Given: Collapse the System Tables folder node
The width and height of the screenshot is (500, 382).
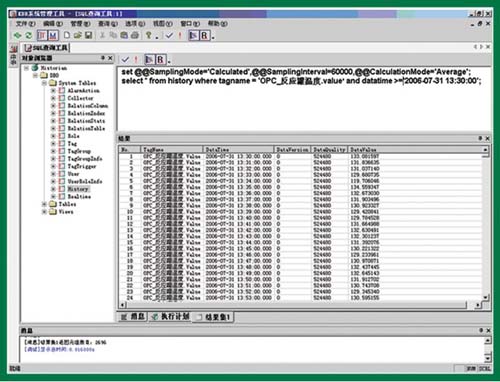Looking at the screenshot, I should click(x=44, y=83).
